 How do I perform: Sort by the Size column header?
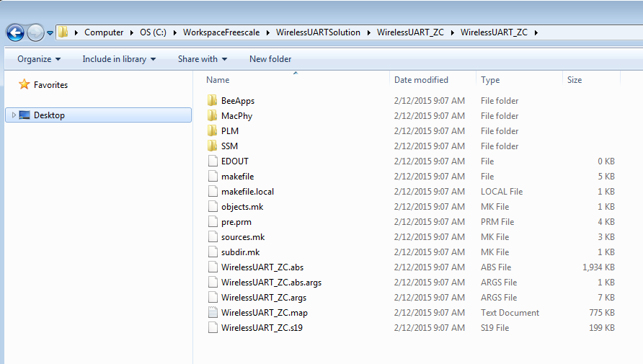click(574, 80)
